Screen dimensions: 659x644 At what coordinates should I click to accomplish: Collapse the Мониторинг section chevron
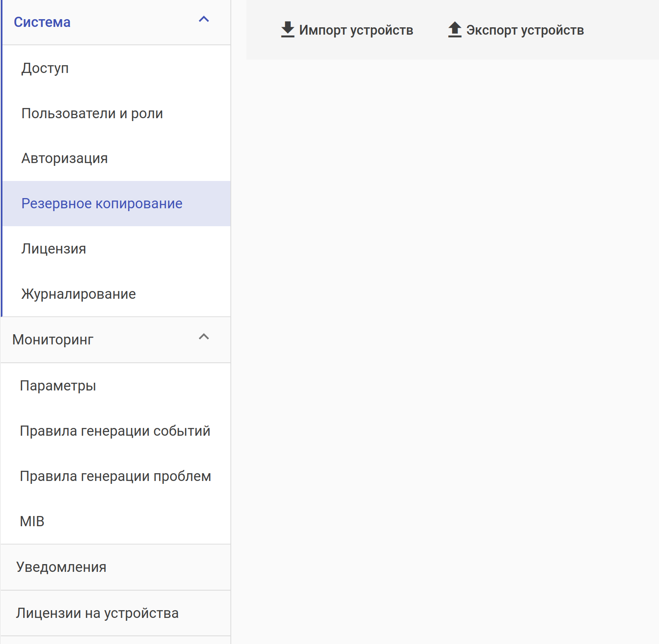point(203,337)
